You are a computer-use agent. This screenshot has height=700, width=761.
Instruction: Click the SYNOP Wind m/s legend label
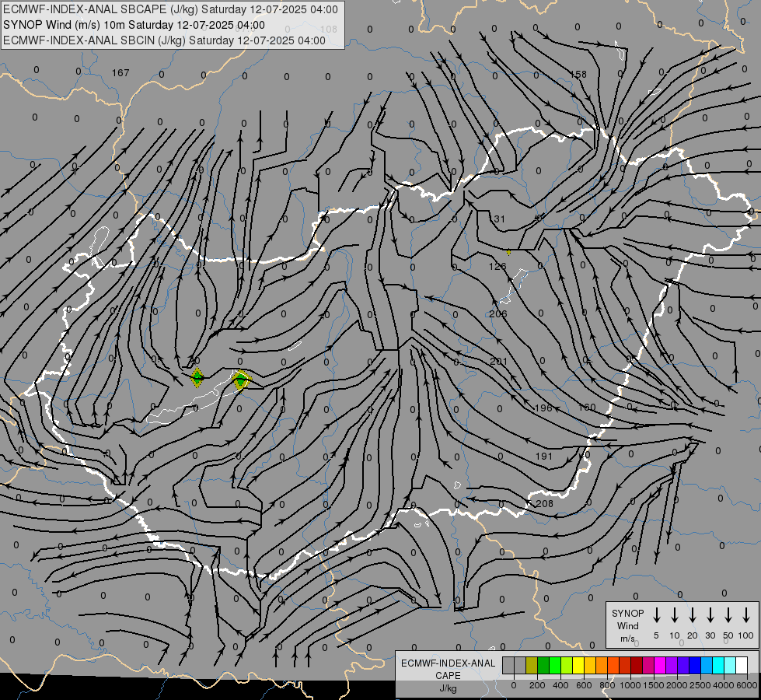click(x=627, y=625)
